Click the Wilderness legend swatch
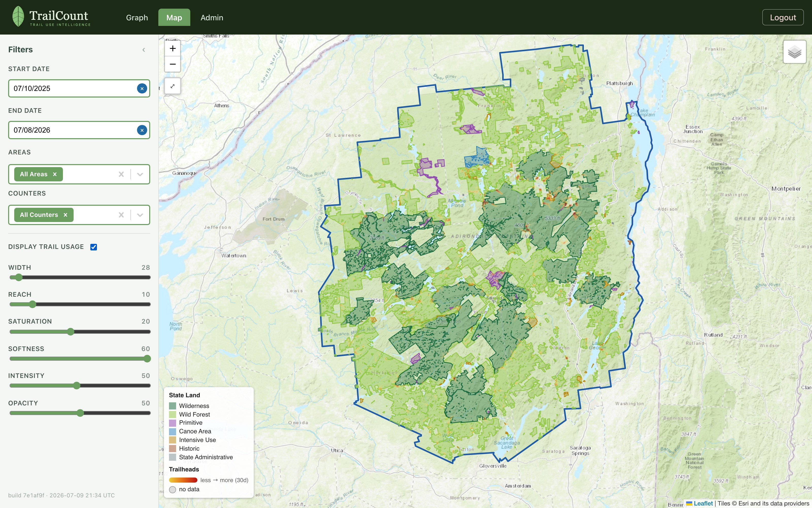Screen dimensions: 812x508 [x=173, y=406]
